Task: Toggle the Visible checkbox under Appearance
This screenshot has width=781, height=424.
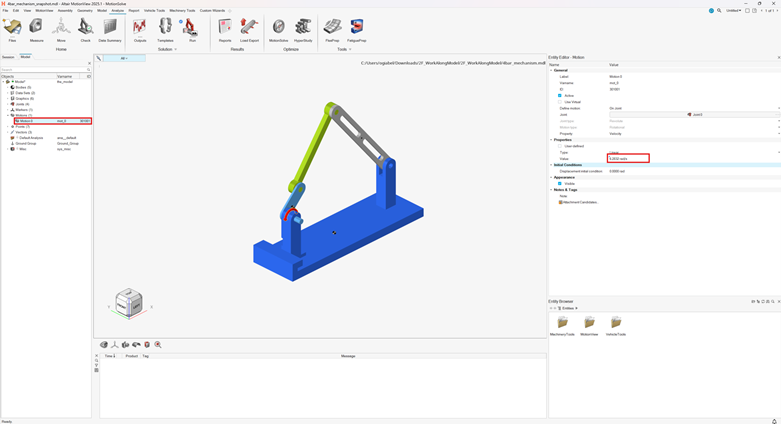Action: 560,184
